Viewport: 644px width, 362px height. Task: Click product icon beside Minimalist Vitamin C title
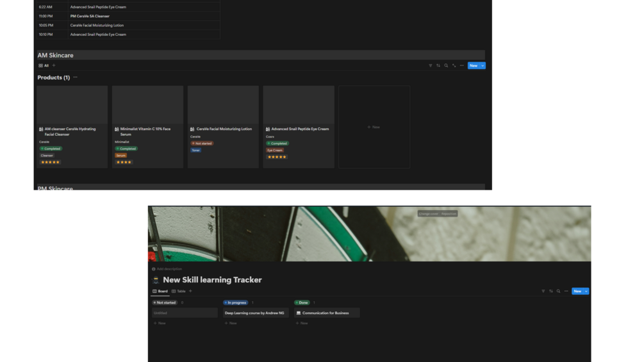[117, 129]
